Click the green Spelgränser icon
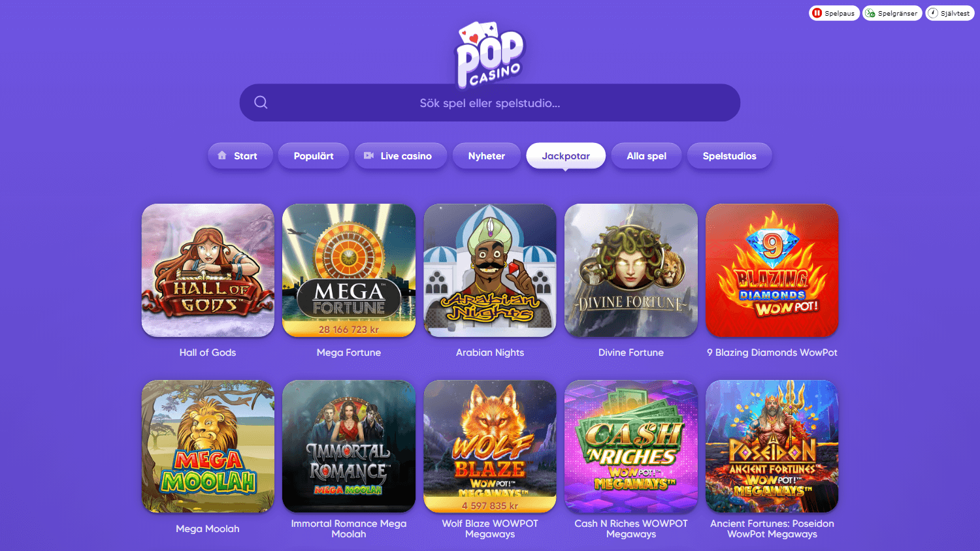980x551 pixels. pyautogui.click(x=870, y=13)
